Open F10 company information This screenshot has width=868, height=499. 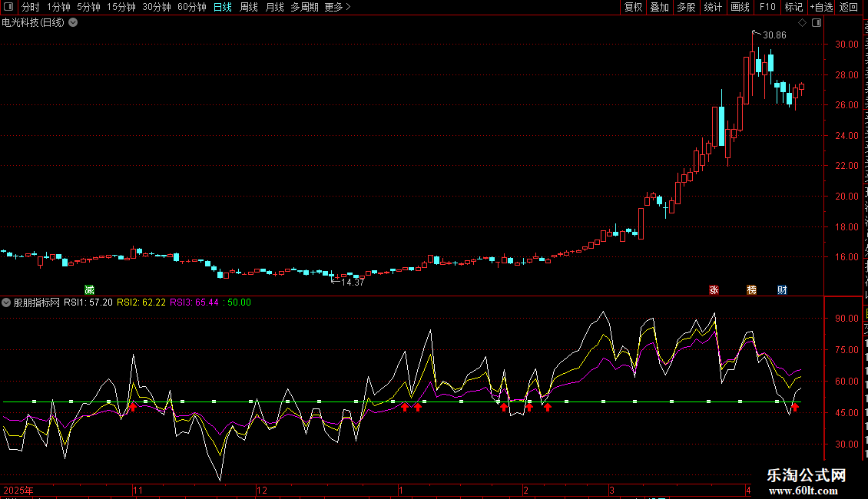coord(767,7)
